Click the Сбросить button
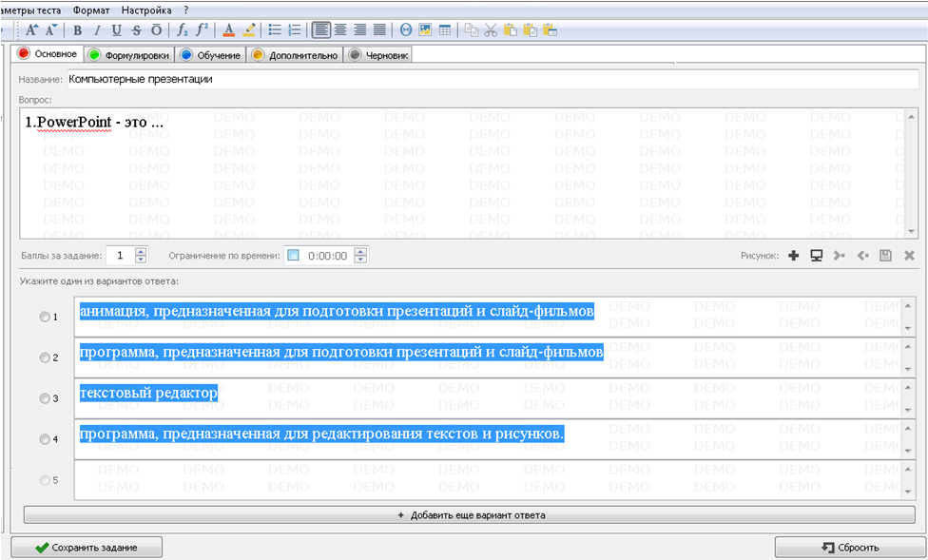 click(x=850, y=548)
